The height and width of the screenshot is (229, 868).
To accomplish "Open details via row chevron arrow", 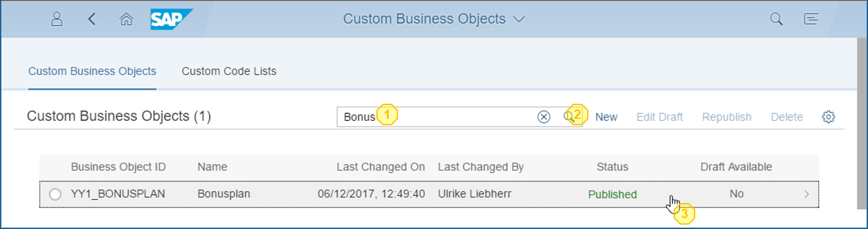I will click(x=807, y=194).
